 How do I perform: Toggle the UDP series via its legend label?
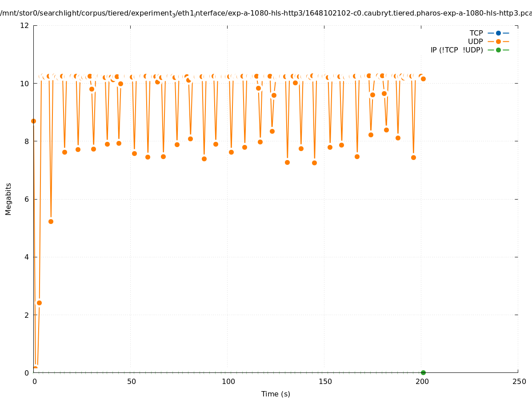[475, 41]
